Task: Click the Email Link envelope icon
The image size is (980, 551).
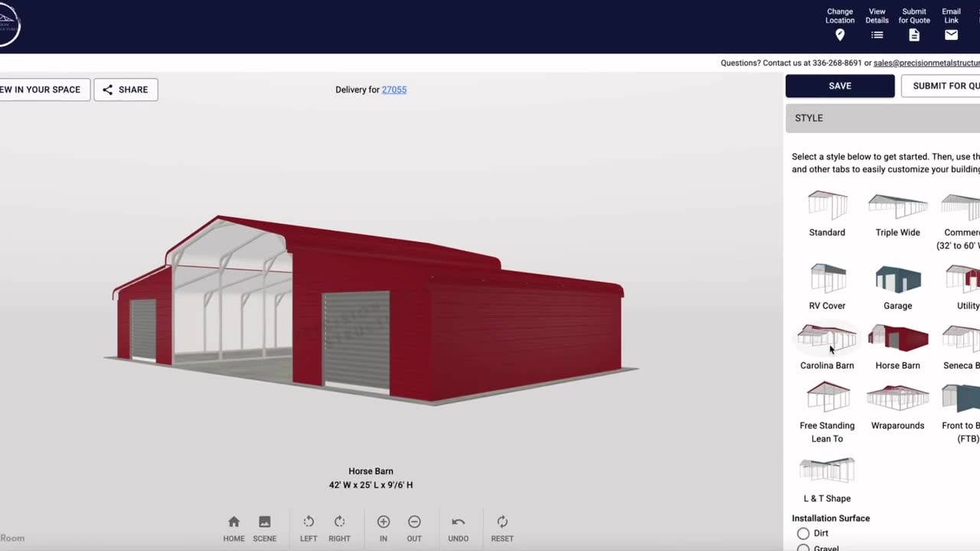Action: click(x=951, y=35)
